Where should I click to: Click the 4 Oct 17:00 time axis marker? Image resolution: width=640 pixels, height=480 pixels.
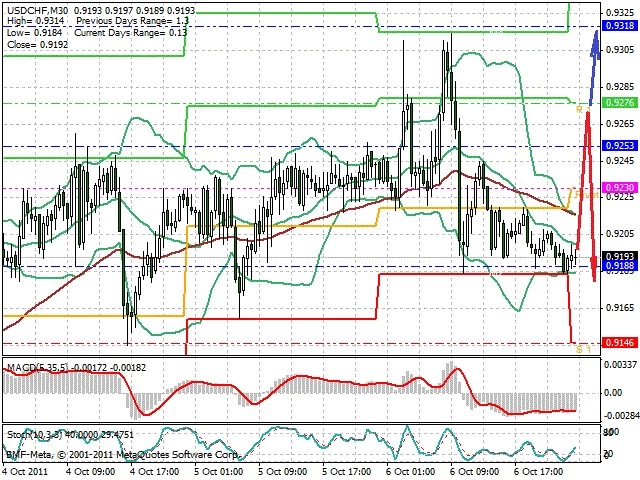point(152,471)
